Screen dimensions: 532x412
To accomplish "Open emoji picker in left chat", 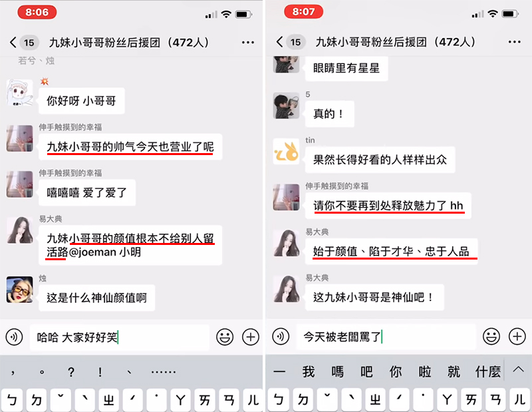I will [x=225, y=337].
